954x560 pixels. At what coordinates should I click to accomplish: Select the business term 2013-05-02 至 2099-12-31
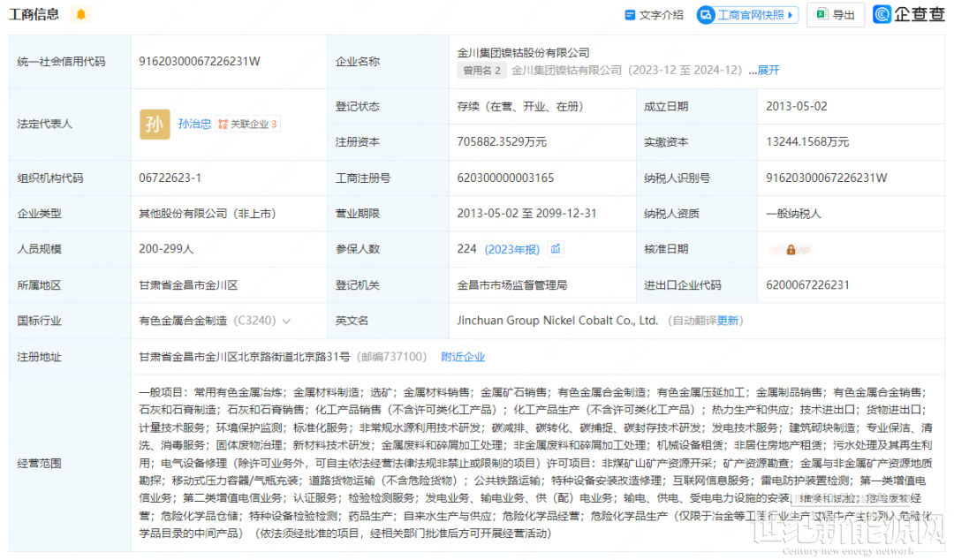[x=526, y=214]
